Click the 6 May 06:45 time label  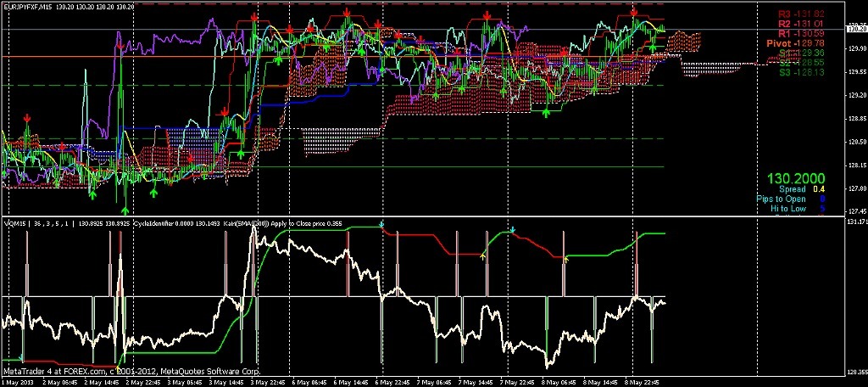tap(309, 382)
